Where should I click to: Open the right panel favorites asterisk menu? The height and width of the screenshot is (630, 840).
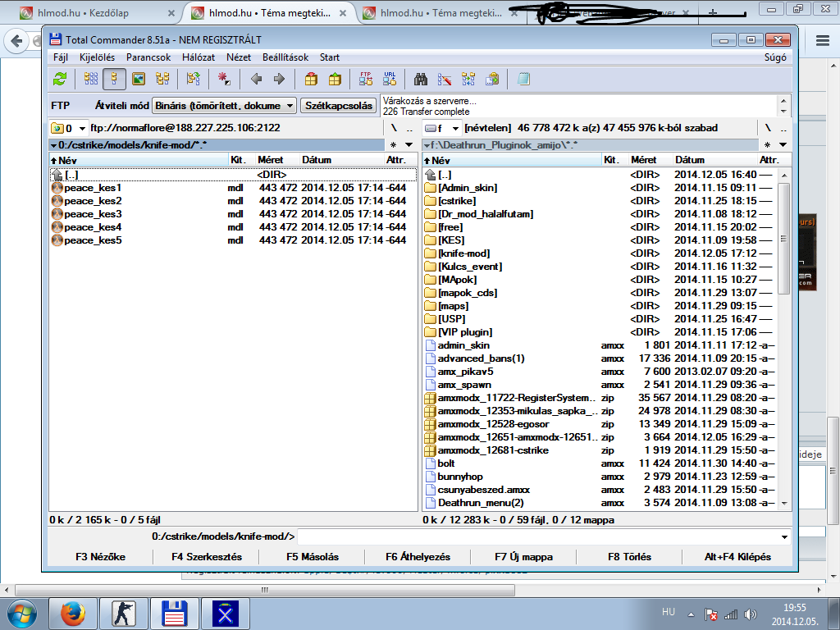[x=767, y=145]
